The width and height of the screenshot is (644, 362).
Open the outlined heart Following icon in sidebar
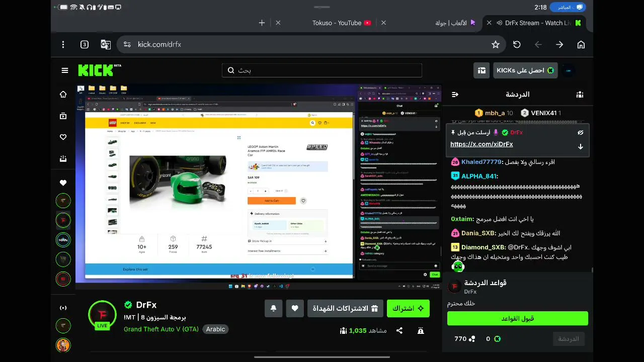coord(63,137)
